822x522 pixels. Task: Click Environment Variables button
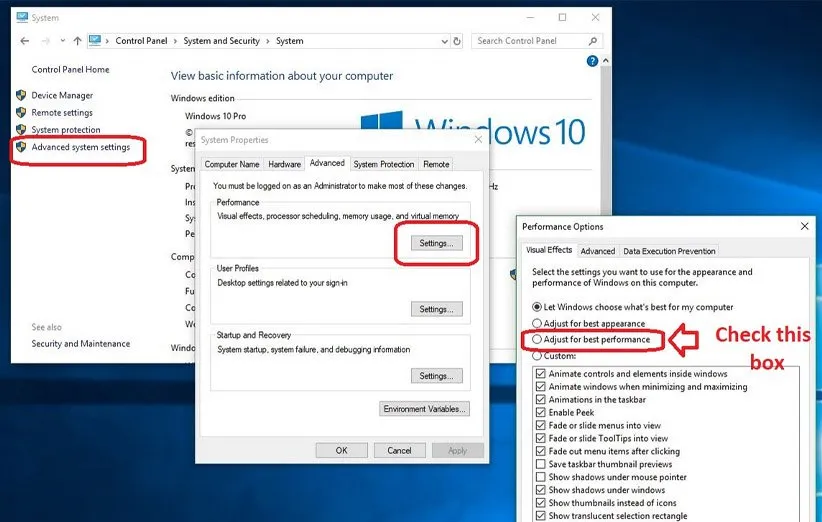[425, 409]
